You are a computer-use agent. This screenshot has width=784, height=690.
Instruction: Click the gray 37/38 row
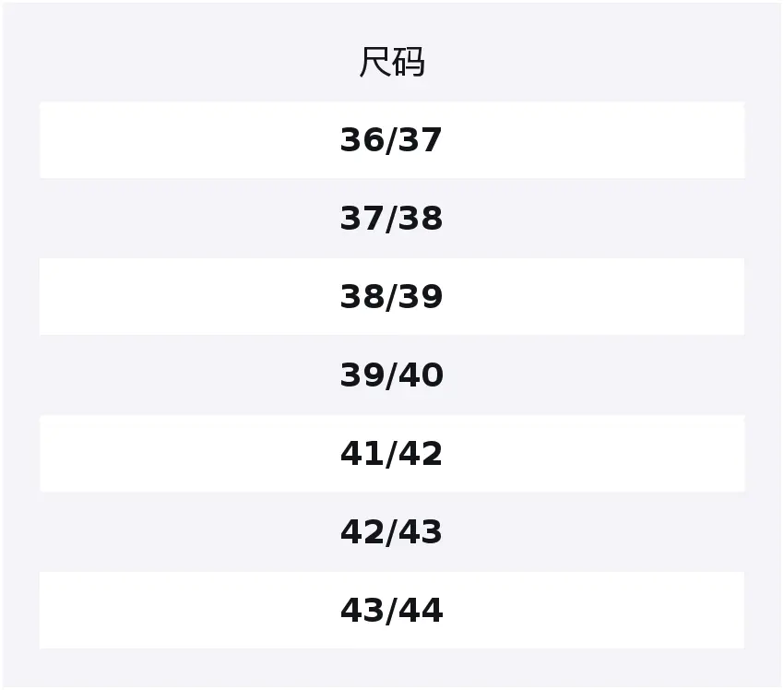(x=391, y=219)
